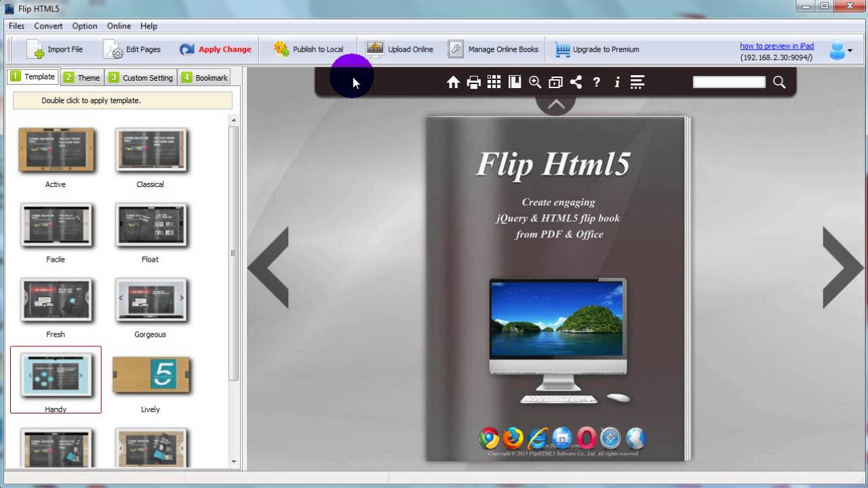Switch to the Theme tab

[x=82, y=77]
